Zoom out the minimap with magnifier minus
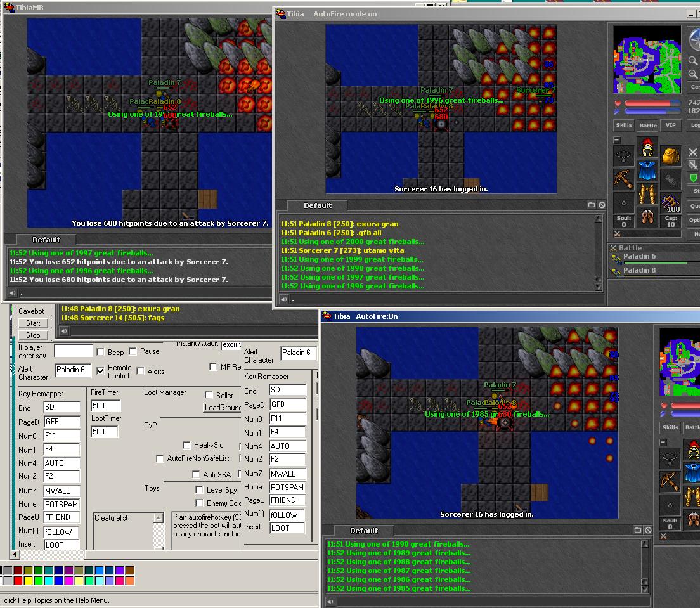This screenshot has height=608, width=700. click(x=693, y=60)
